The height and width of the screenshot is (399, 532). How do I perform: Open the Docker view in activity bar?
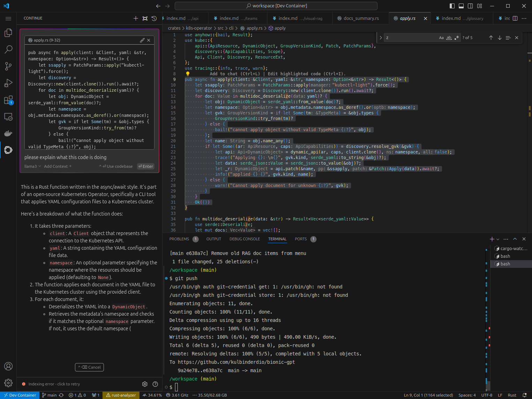tap(8, 133)
